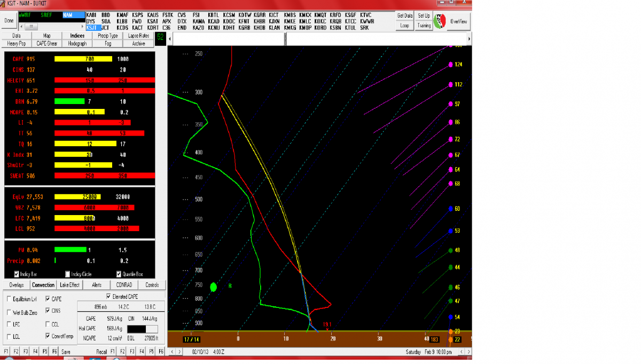This screenshot has height=364, width=641.
Task: Pick station KAMA from the station list
Action: coord(198,21)
